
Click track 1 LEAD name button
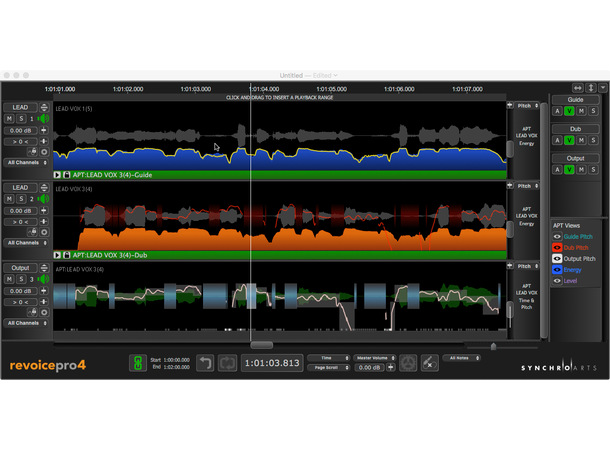click(x=20, y=107)
